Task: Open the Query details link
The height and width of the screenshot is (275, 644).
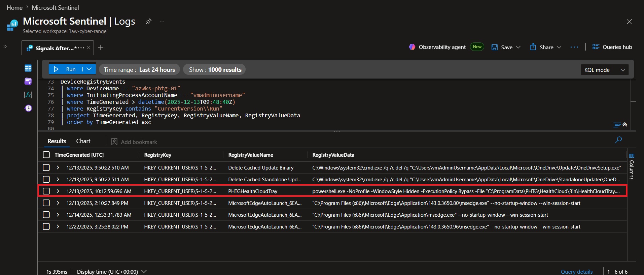Action: tap(577, 272)
